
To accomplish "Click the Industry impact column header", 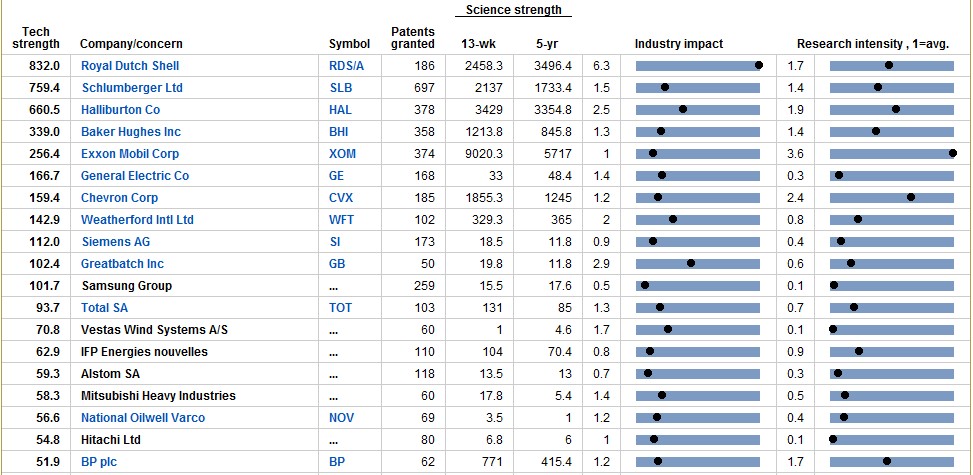I will (x=679, y=44).
